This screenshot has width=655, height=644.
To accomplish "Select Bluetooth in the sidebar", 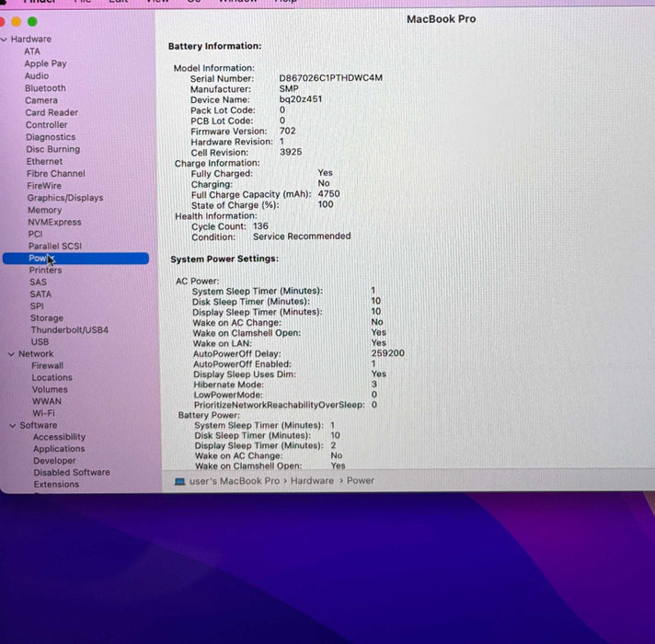I will click(45, 88).
